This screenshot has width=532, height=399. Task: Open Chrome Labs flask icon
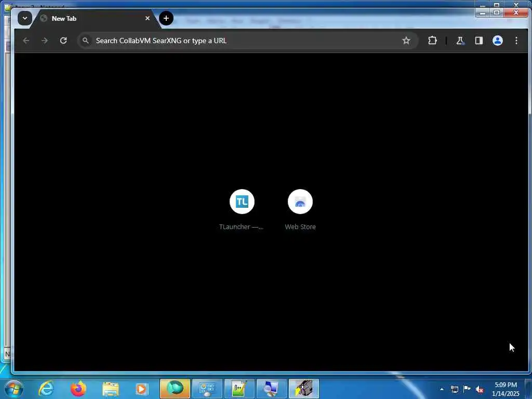460,41
